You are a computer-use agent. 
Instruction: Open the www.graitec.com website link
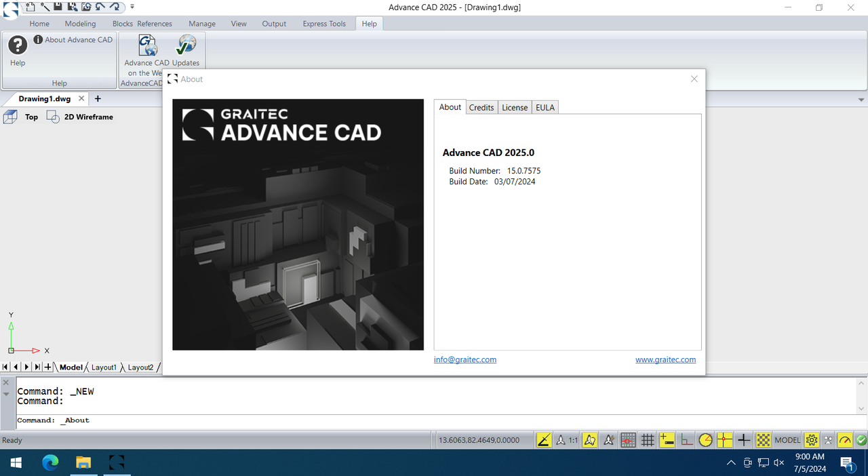coord(665,360)
